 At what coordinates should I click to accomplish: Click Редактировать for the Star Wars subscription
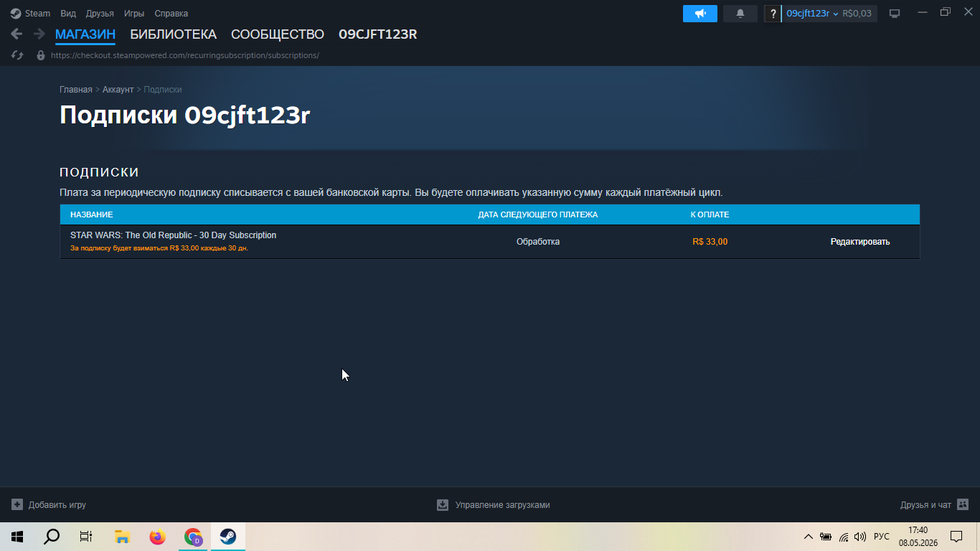860,242
